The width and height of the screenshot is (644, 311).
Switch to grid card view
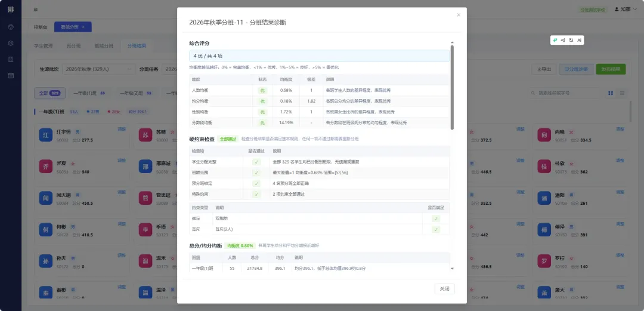pyautogui.click(x=611, y=93)
